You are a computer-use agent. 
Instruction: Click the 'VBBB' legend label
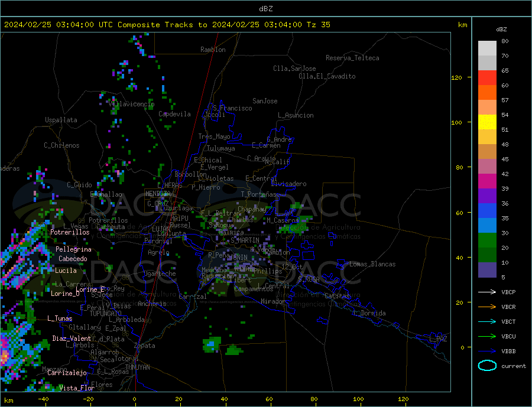pyautogui.click(x=508, y=351)
